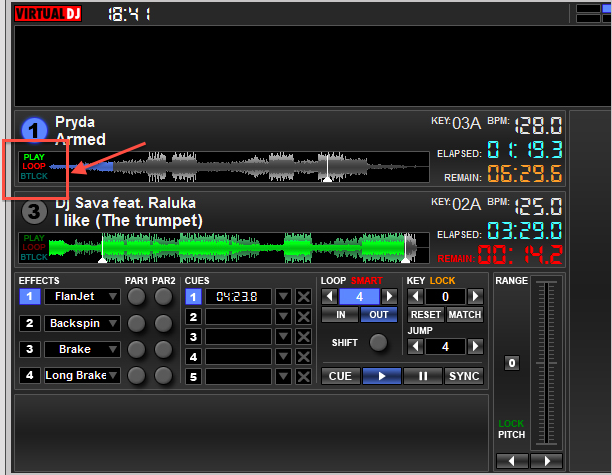
Task: Click the pitch slider track
Action: [x=546, y=363]
